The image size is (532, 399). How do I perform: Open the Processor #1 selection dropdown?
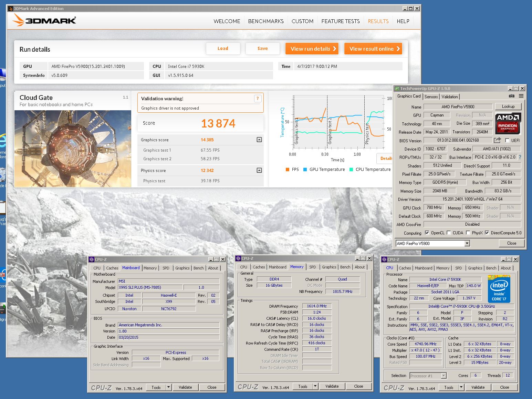(444, 376)
